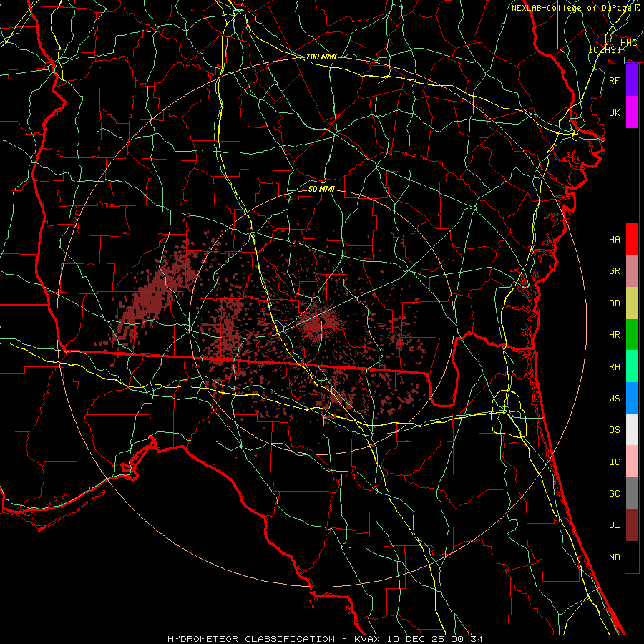Click the 'GC' legend label
The height and width of the screenshot is (644, 644).
point(614,494)
